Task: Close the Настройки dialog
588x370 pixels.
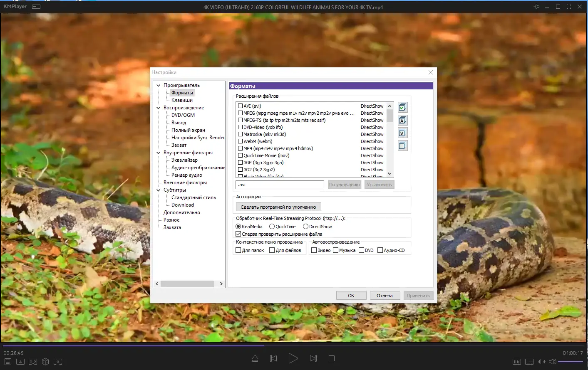Action: coord(431,72)
